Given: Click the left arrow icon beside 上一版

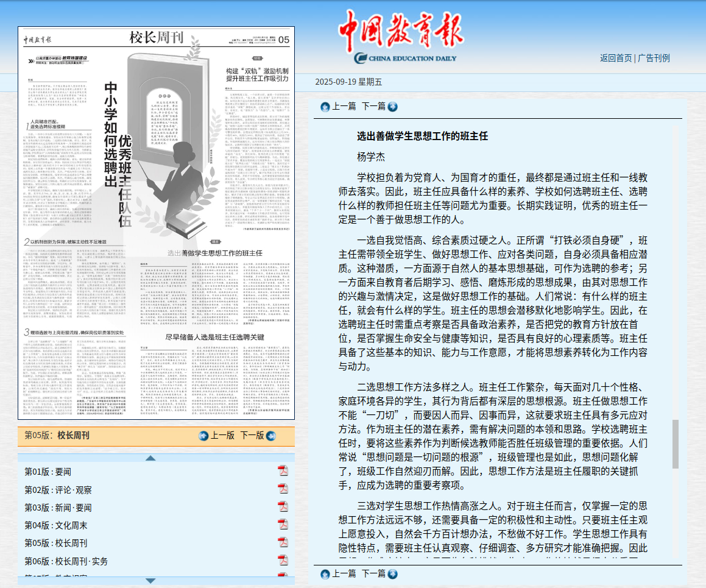Looking at the screenshot, I should pyautogui.click(x=203, y=436).
